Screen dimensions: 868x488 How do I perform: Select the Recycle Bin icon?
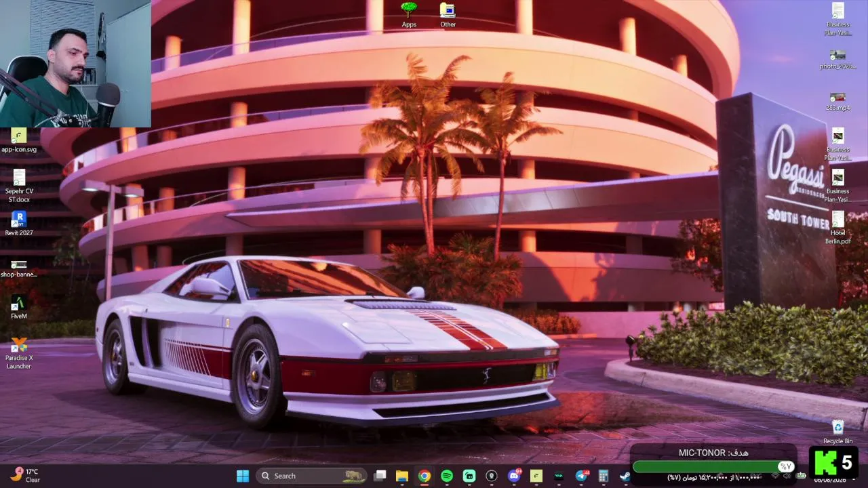(837, 432)
